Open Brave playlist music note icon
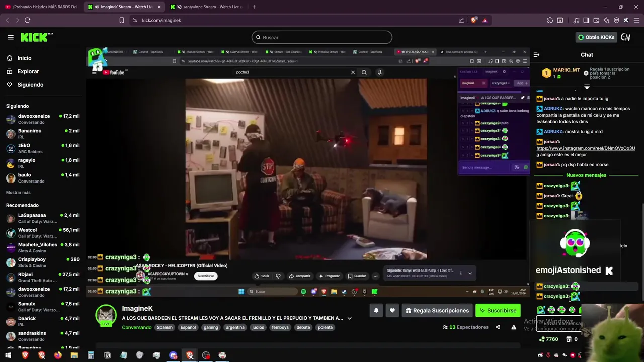This screenshot has height=362, width=644. [x=576, y=20]
